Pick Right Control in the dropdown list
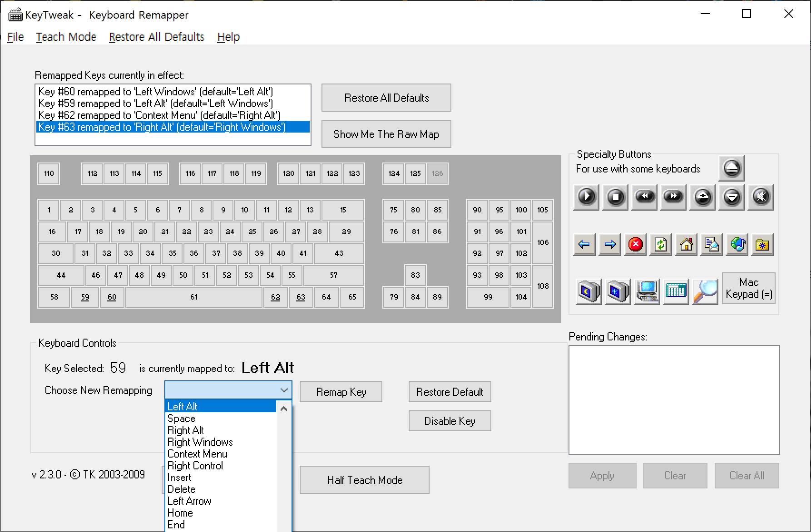811x532 pixels. point(221,465)
